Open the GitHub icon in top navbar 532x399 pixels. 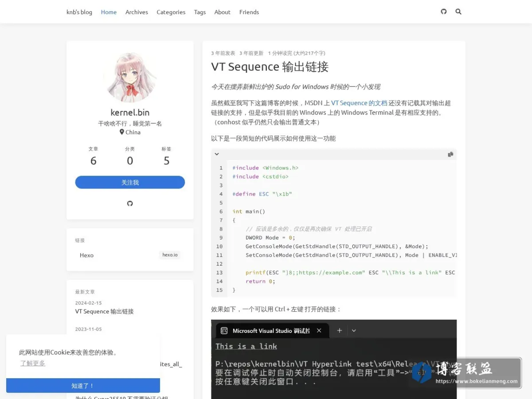(444, 12)
